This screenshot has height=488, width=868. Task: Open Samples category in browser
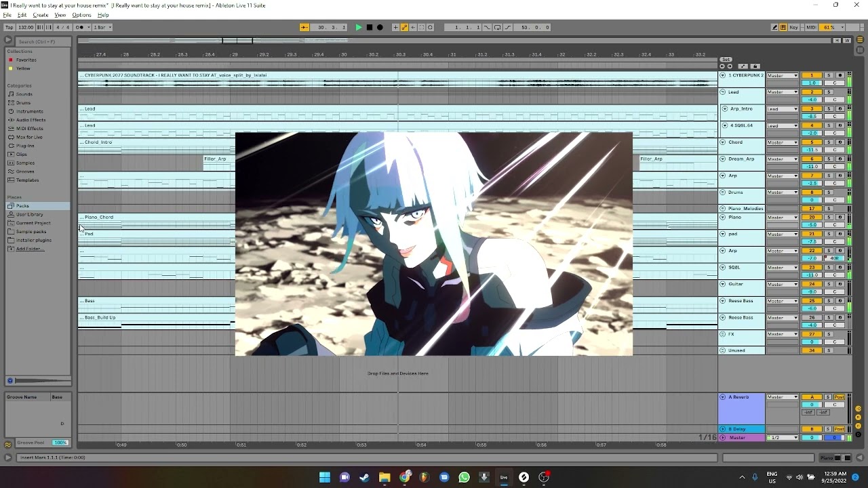click(x=26, y=163)
